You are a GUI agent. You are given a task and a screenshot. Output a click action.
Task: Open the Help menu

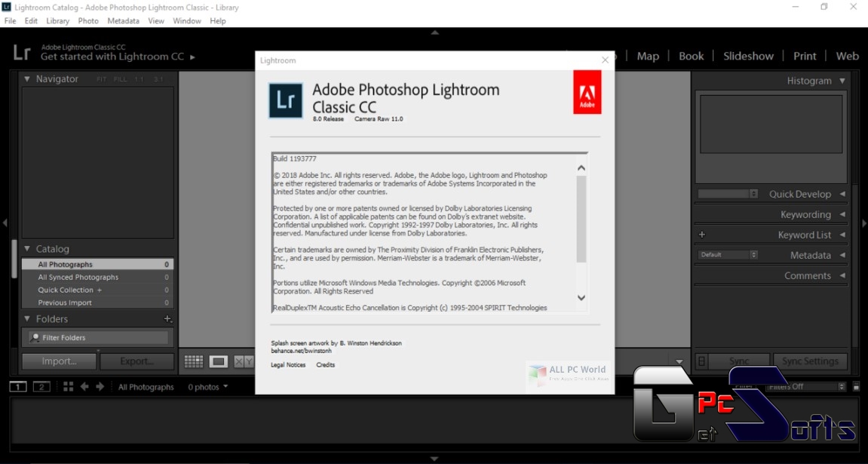(217, 21)
